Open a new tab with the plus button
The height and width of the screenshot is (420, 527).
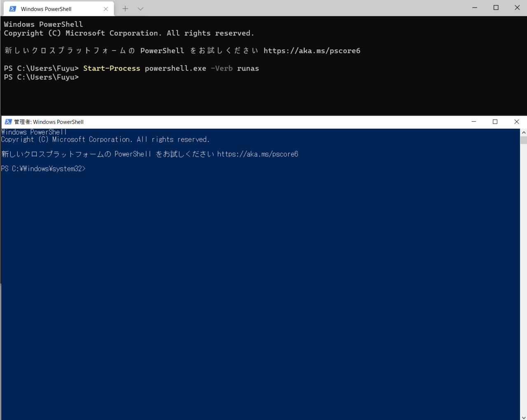pyautogui.click(x=125, y=9)
